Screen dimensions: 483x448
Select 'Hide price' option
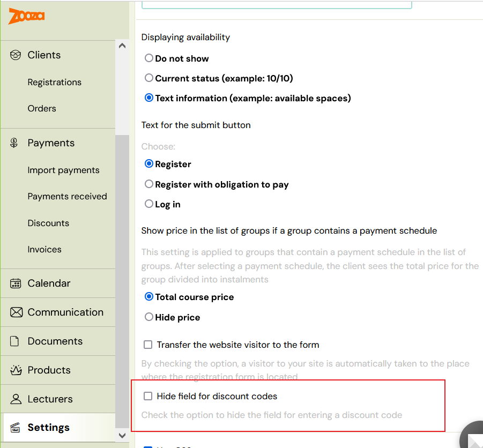[x=149, y=317]
